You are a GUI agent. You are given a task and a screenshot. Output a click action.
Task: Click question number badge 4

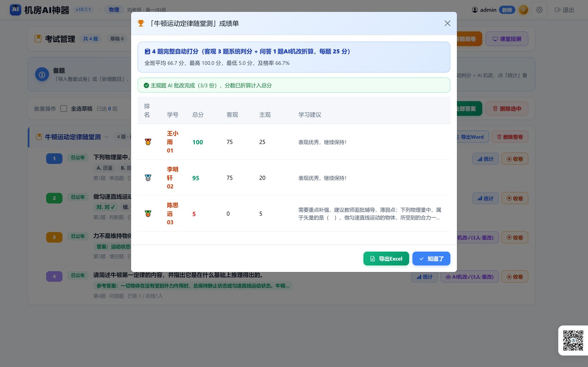tap(54, 276)
